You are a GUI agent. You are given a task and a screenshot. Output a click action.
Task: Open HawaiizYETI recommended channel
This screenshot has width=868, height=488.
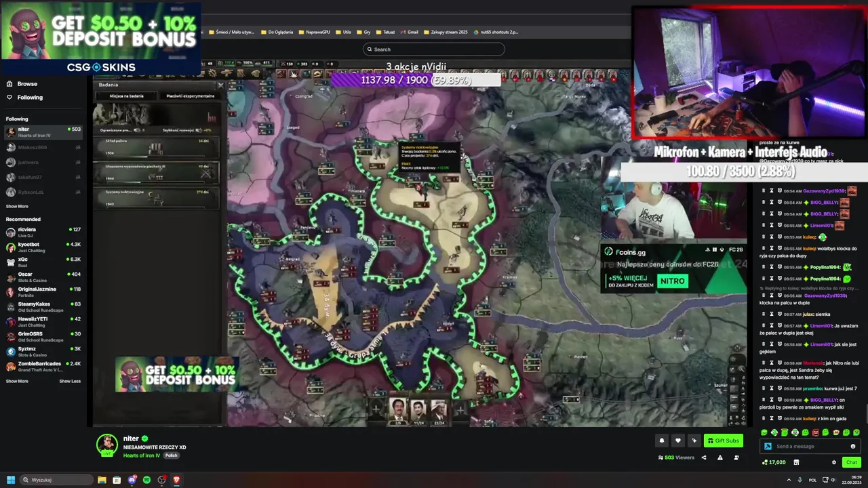pos(43,321)
